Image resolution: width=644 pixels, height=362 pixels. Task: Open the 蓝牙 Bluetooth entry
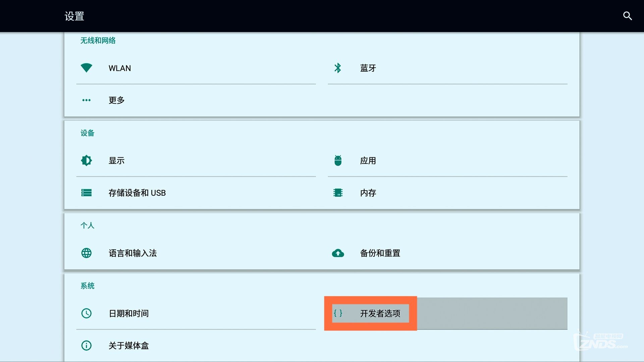368,68
